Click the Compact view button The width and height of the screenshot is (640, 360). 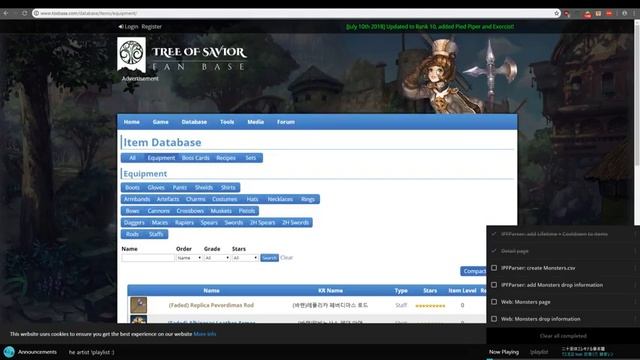(x=473, y=271)
